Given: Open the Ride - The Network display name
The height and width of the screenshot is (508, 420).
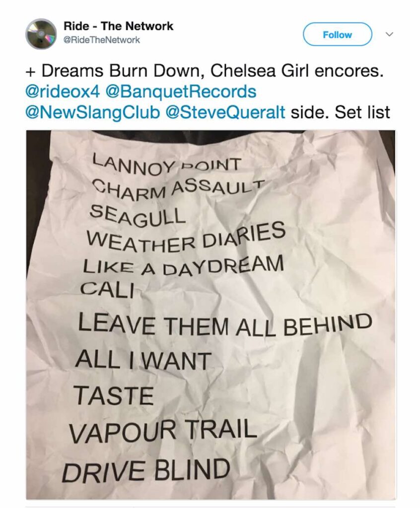Looking at the screenshot, I should (x=119, y=26).
